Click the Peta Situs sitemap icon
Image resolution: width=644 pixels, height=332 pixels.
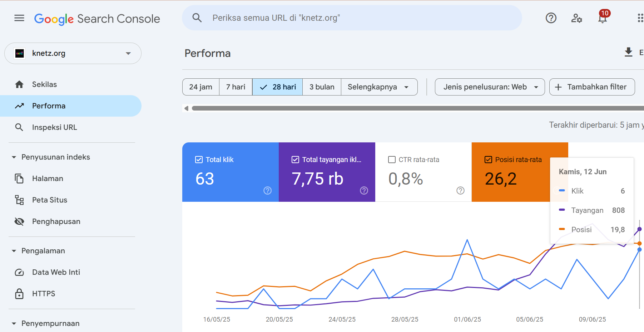(19, 200)
